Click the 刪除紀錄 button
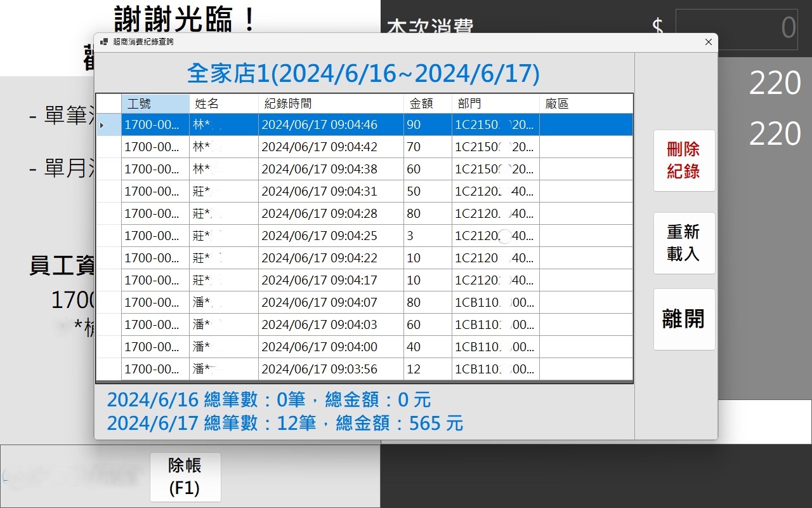812x508 pixels. tap(684, 160)
